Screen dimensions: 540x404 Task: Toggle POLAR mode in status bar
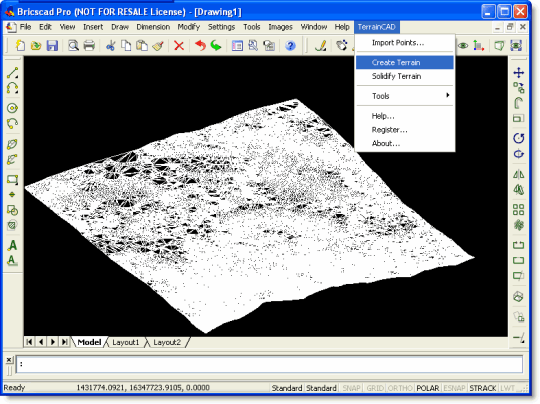point(427,388)
